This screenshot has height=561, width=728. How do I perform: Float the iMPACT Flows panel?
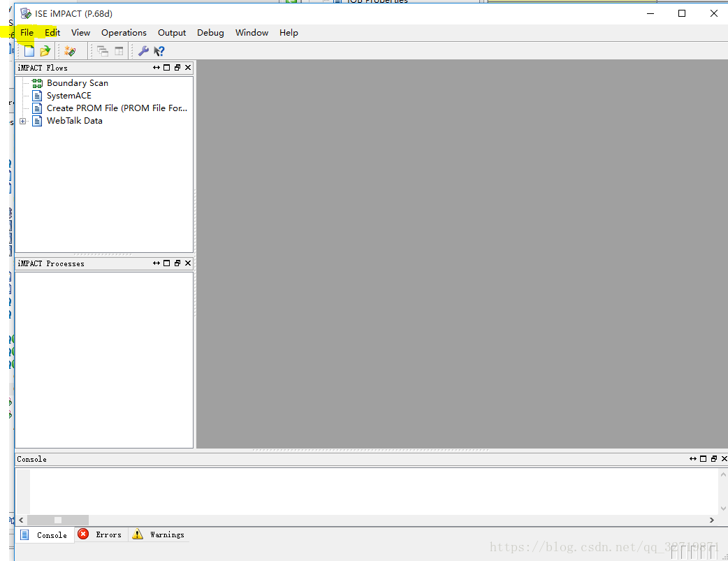(x=177, y=68)
